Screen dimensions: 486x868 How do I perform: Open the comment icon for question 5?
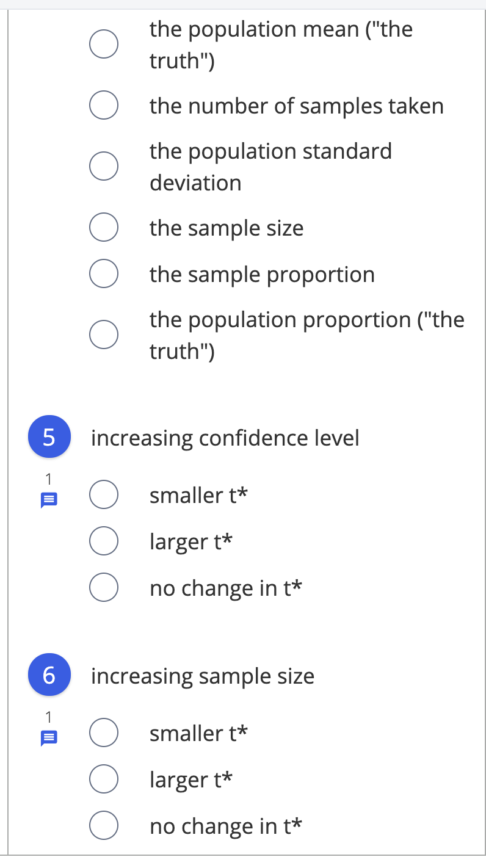(48, 499)
